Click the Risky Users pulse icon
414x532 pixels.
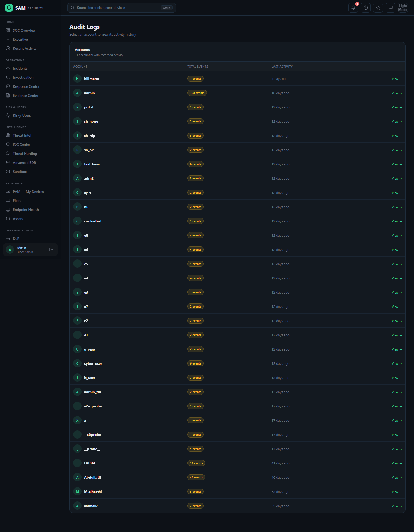8,115
